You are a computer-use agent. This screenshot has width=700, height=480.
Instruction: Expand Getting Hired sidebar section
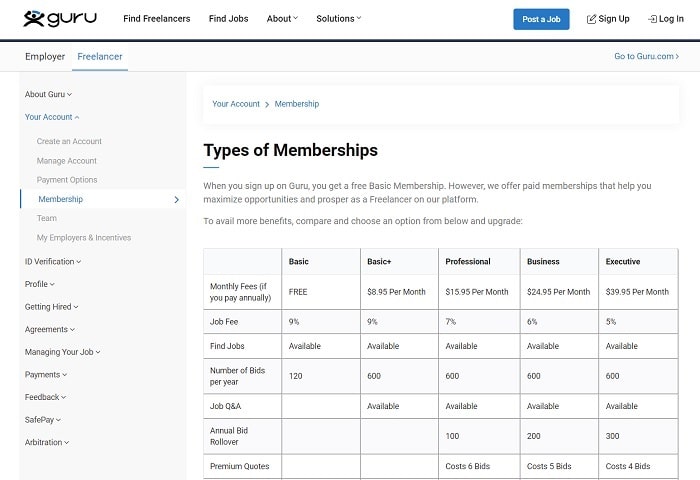51,307
